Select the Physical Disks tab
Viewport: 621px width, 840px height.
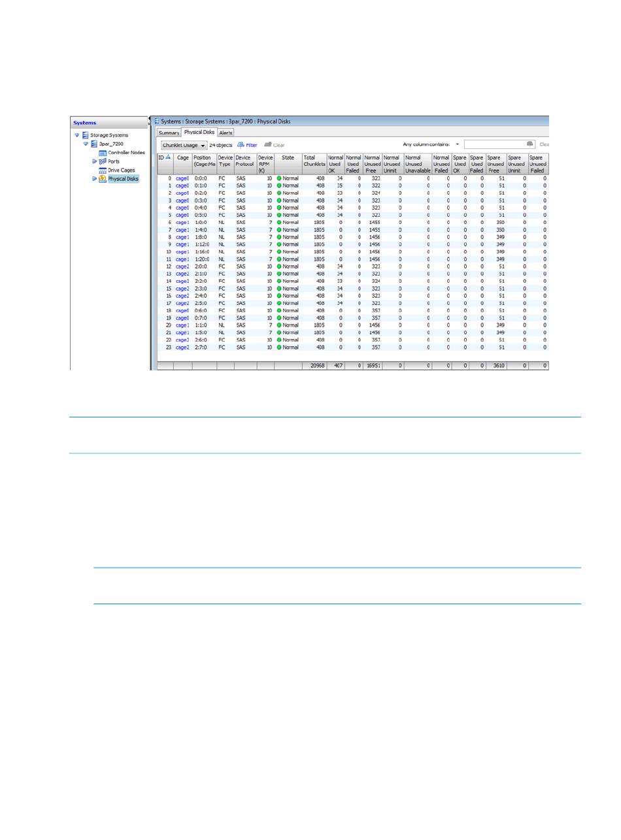pos(199,132)
